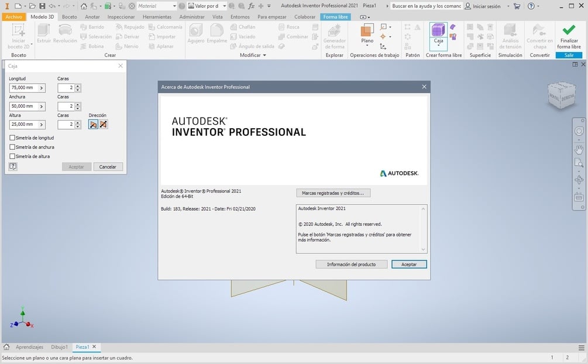The image size is (588, 364).
Task: Open the Herramientas ribbon tab
Action: tap(157, 17)
